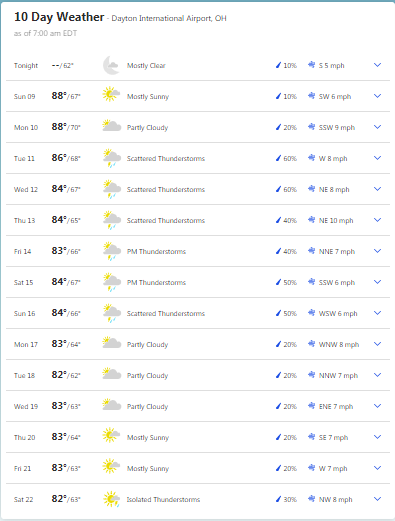Click the wind icon beside WNW 8 mph

point(311,344)
